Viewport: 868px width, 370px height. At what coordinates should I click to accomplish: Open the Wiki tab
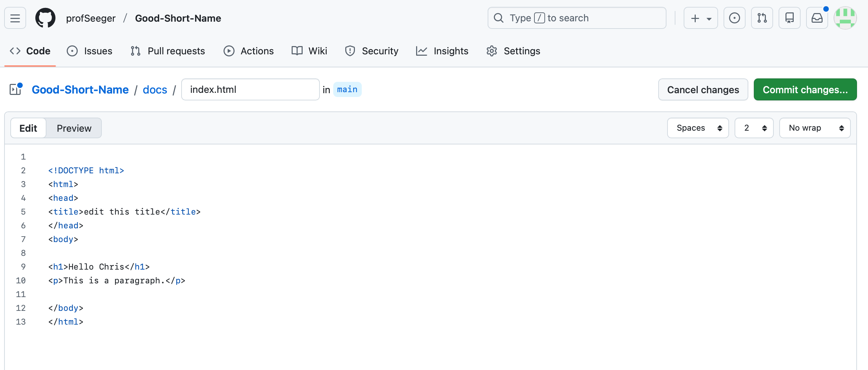point(309,51)
